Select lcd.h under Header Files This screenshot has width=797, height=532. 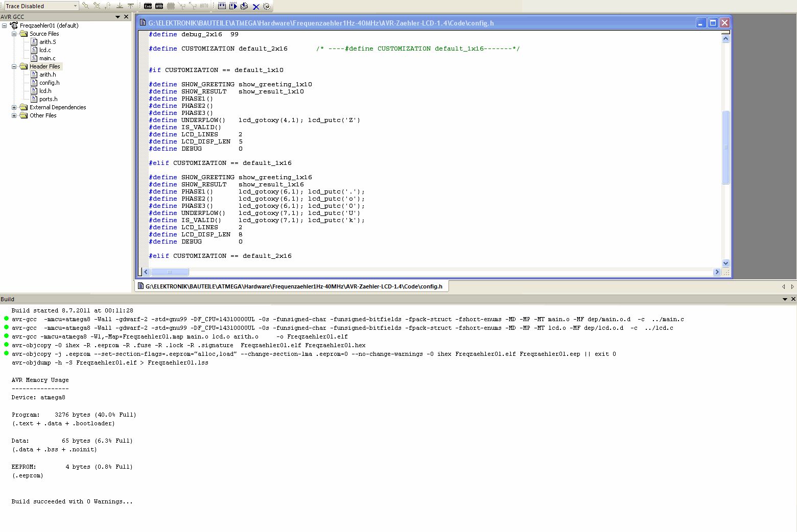click(x=45, y=91)
